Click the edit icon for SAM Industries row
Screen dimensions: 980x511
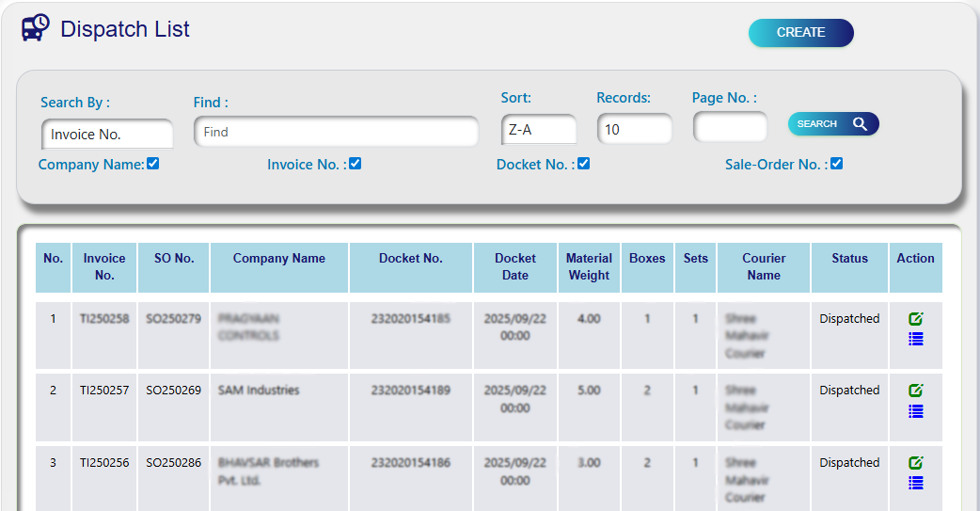pyautogui.click(x=915, y=391)
